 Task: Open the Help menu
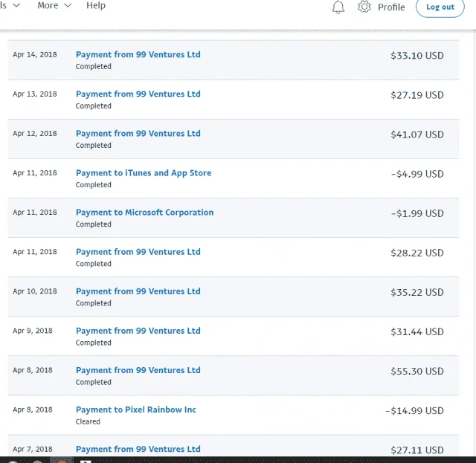tap(96, 5)
